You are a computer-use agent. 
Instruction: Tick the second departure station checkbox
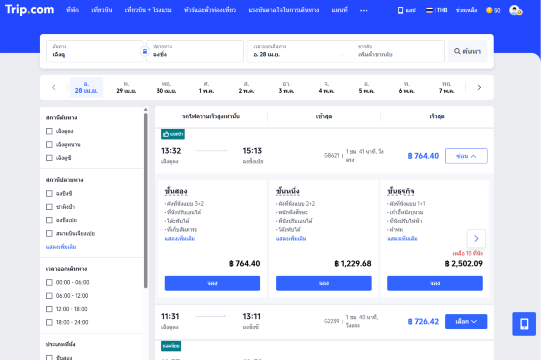49,144
